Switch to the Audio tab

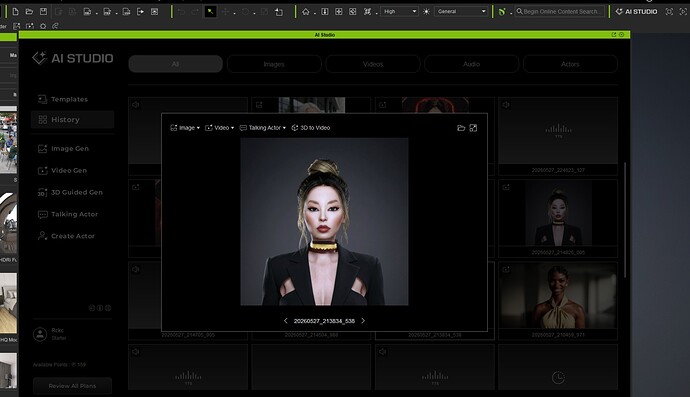(471, 64)
